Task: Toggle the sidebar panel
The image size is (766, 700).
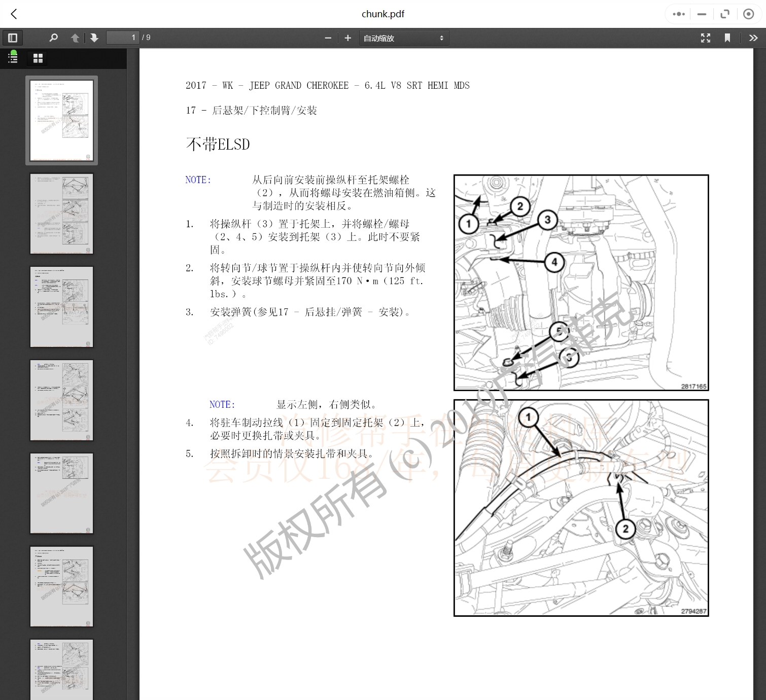Action: click(x=13, y=38)
